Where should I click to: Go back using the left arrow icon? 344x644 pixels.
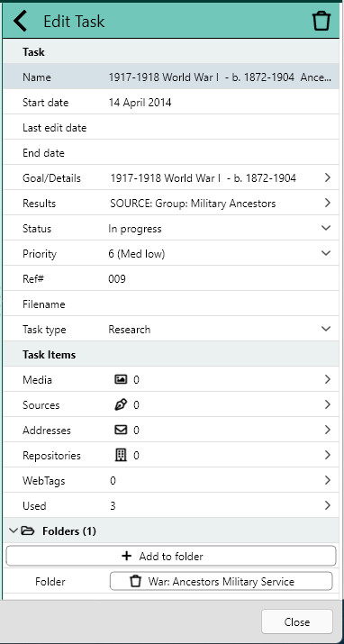(20, 21)
